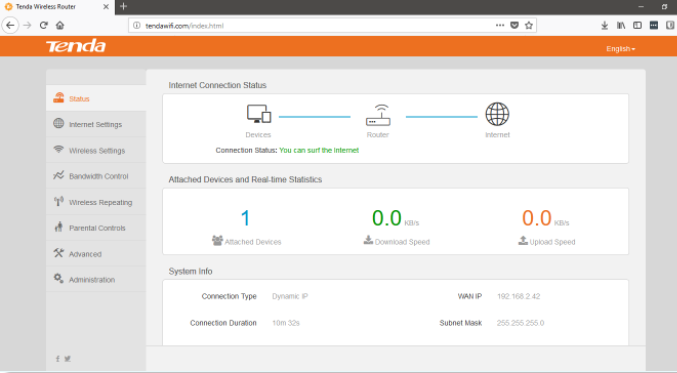
Task: Click the Attached Devices people icon
Action: 217,240
